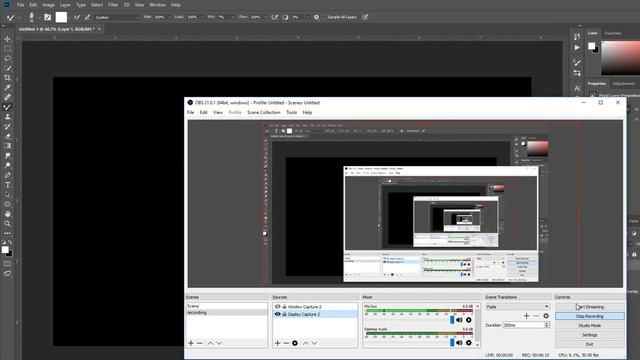Open the Custom brush combination dropdown
Screen dimensions: 640x360
(117, 17)
